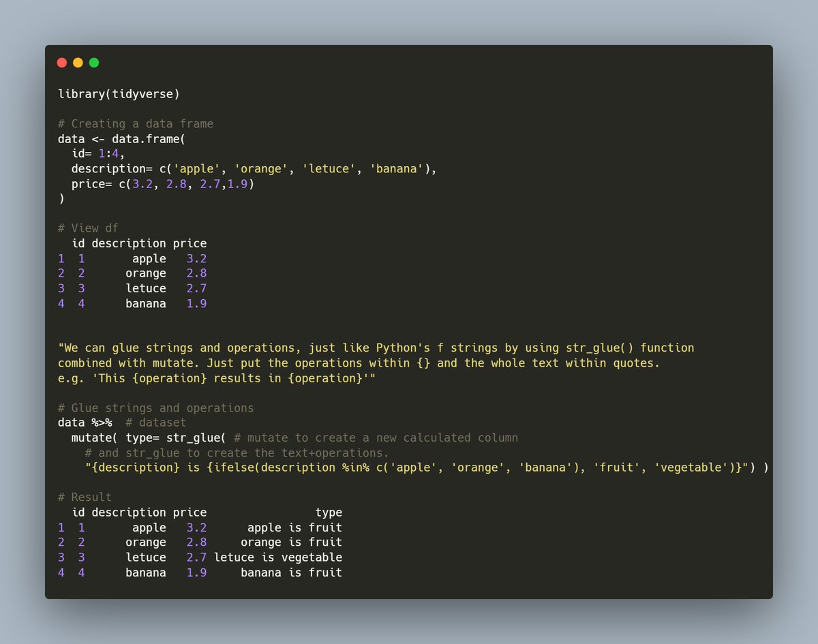Click price 3.2 in the Result table
The height and width of the screenshot is (644, 818).
pyautogui.click(x=196, y=527)
